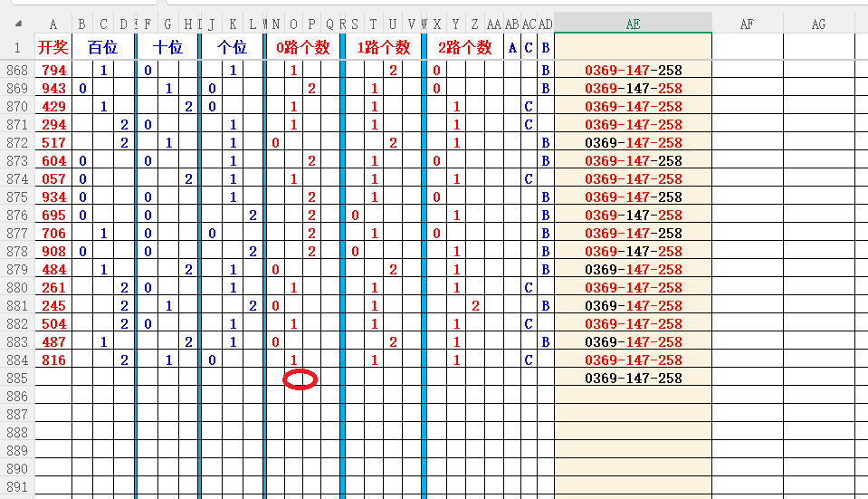Click draw number 604 cell

point(53,160)
